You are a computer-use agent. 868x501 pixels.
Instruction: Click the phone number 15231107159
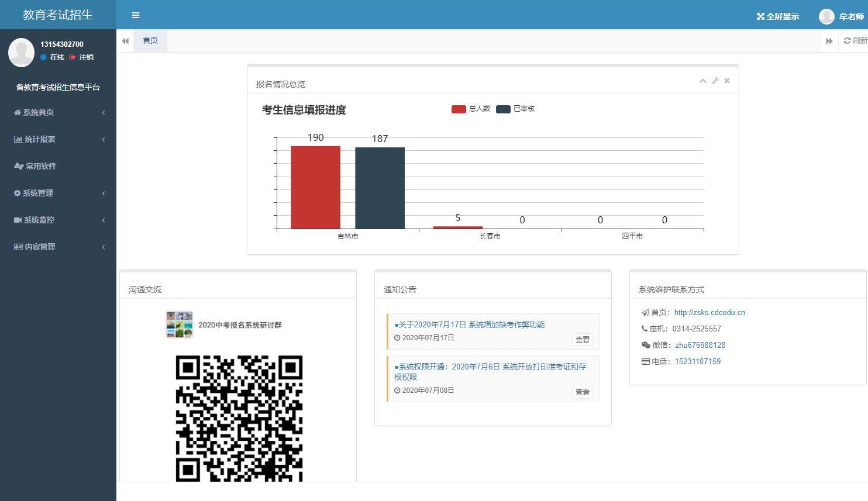698,362
